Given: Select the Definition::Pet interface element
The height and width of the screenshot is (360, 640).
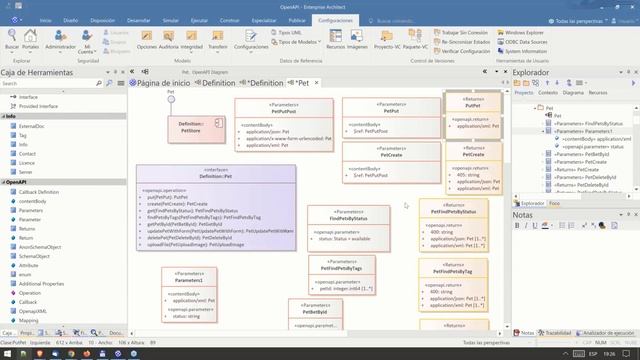Looking at the screenshot, I should click(x=216, y=208).
